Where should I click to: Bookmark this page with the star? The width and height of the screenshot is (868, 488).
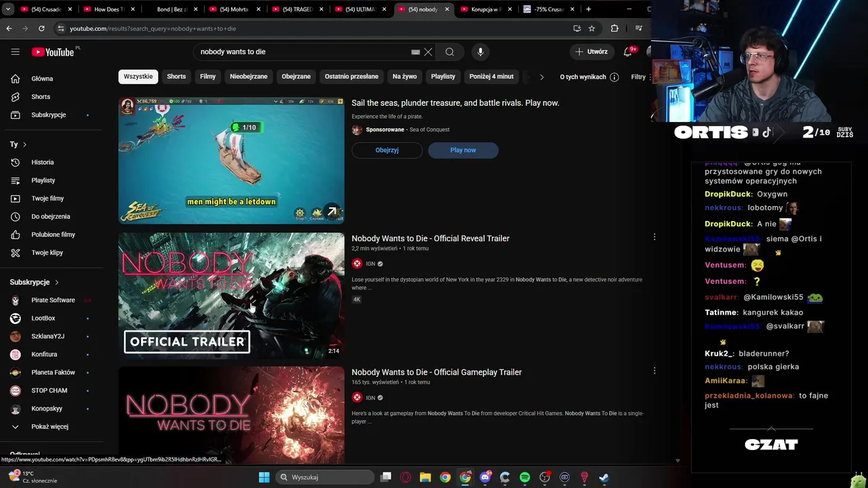(x=591, y=28)
